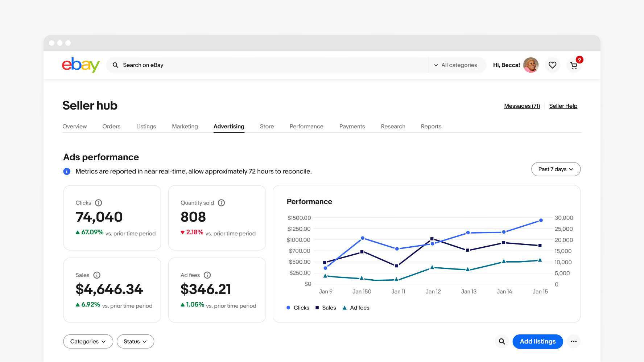644x362 pixels.
Task: Click the info icon beside Ad fees
Action: click(x=207, y=275)
